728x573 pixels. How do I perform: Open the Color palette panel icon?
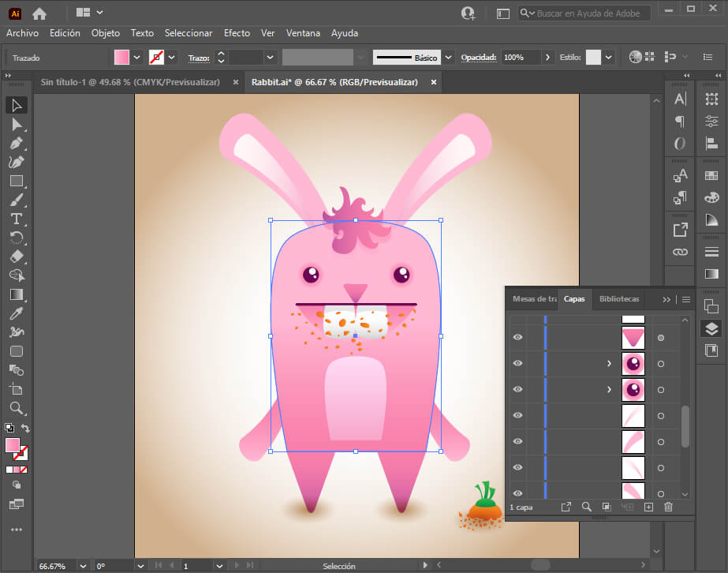(711, 197)
